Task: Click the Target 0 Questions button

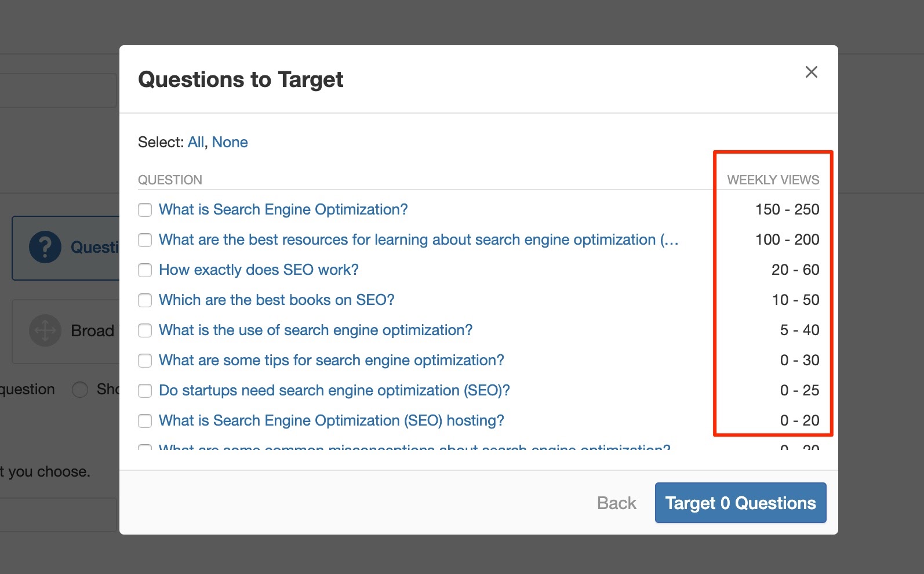Action: point(740,503)
